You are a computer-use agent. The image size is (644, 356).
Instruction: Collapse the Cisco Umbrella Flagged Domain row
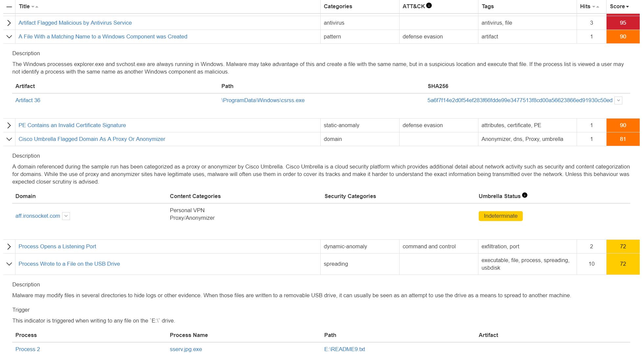coord(9,139)
